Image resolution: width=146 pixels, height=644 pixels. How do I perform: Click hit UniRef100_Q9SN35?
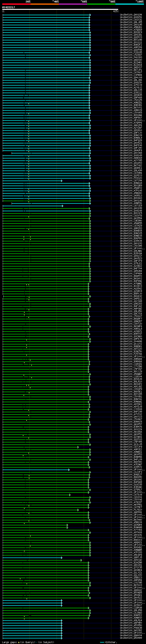tap(131, 95)
